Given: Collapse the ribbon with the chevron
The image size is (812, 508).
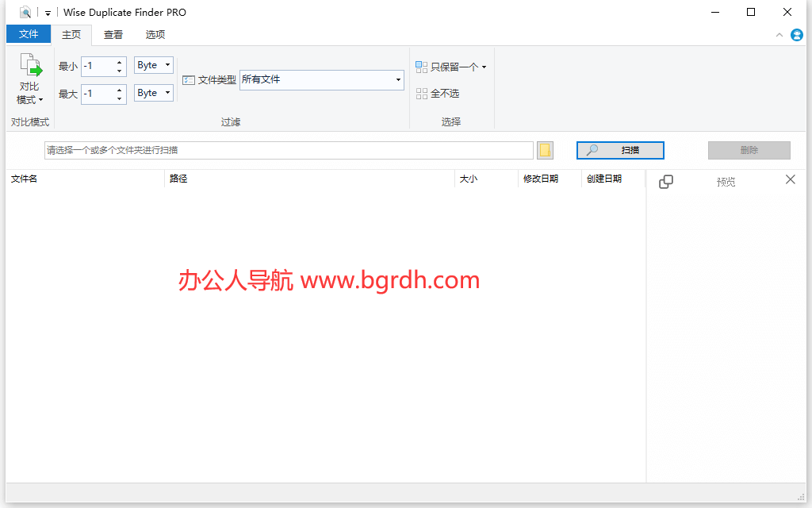Looking at the screenshot, I should tap(779, 35).
